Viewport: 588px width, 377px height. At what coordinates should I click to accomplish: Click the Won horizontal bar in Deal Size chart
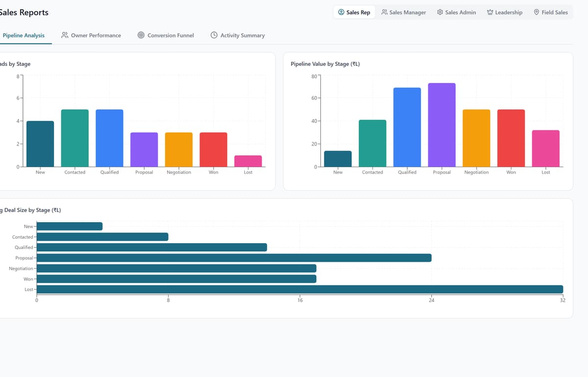coord(176,279)
